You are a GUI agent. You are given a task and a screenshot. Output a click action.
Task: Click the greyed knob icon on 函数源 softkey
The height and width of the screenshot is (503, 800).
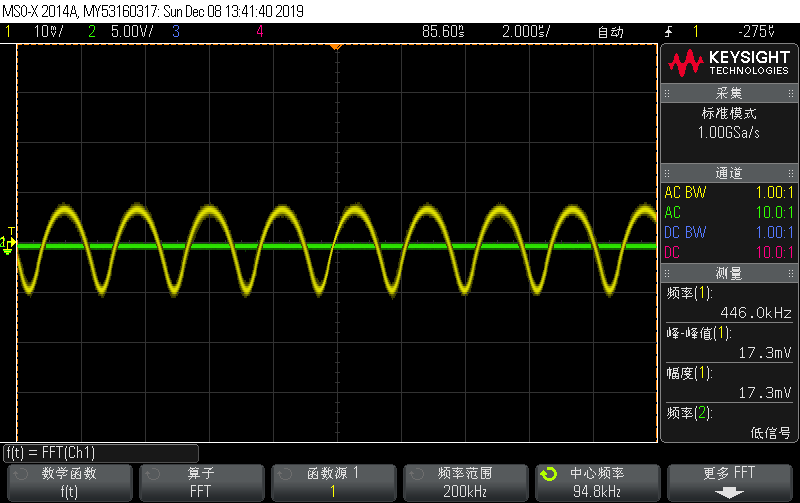pyautogui.click(x=285, y=474)
